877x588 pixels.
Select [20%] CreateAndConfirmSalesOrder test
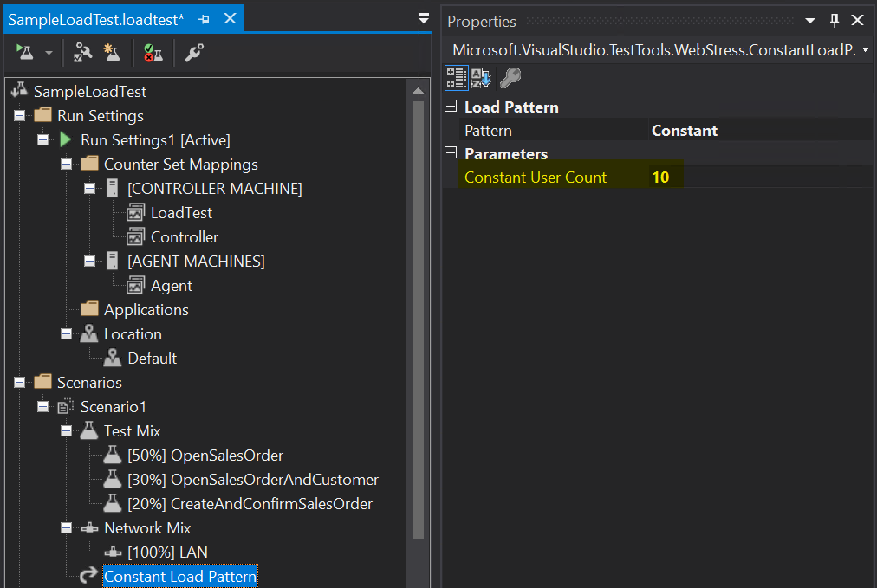click(x=250, y=504)
